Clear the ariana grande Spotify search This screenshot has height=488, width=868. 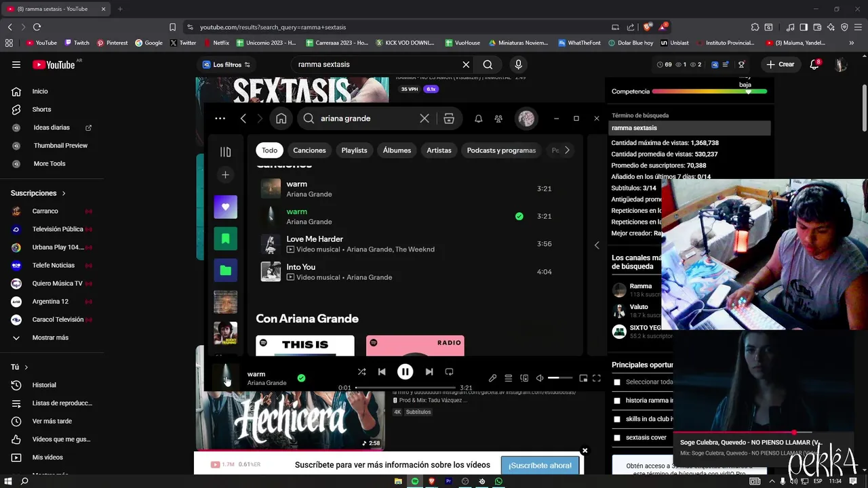[x=425, y=119]
